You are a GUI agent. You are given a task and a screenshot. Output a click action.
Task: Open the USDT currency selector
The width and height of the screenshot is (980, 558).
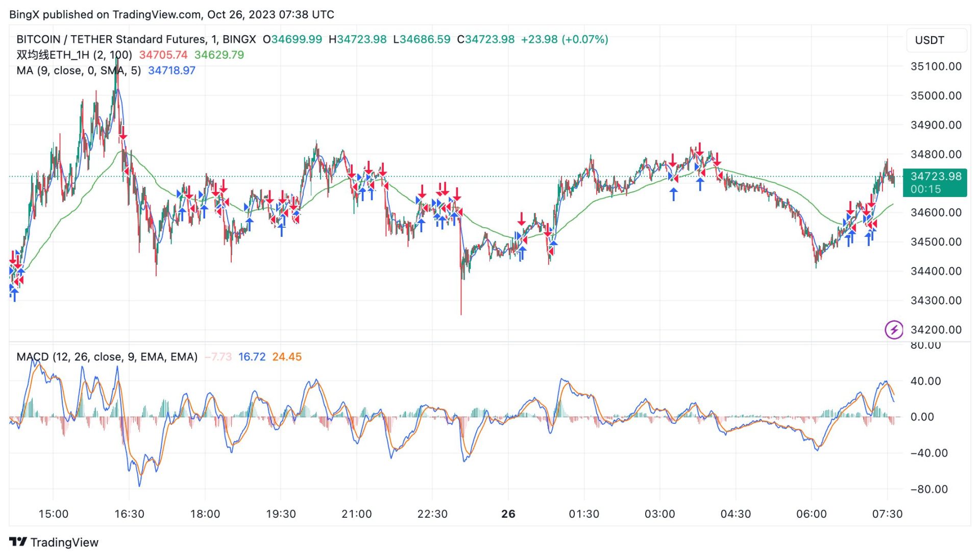[936, 40]
